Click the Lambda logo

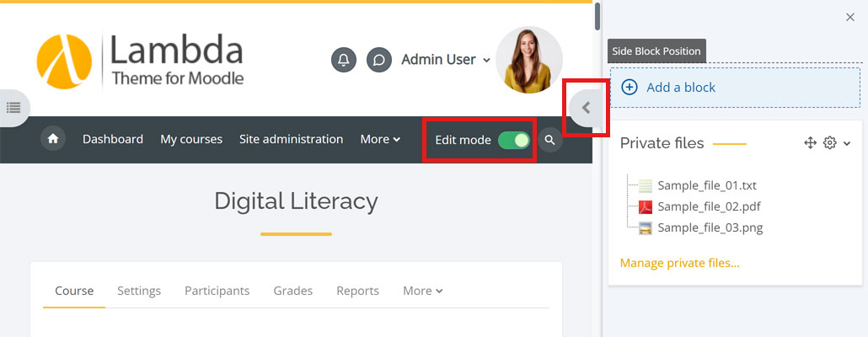[140, 62]
